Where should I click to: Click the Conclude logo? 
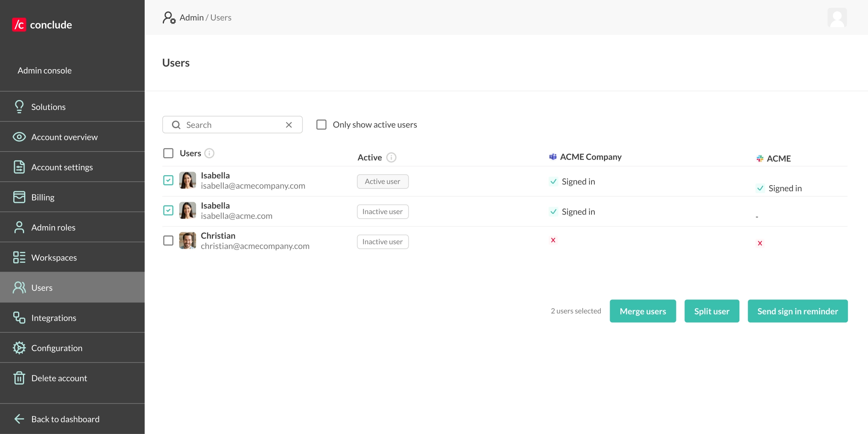pyautogui.click(x=41, y=25)
